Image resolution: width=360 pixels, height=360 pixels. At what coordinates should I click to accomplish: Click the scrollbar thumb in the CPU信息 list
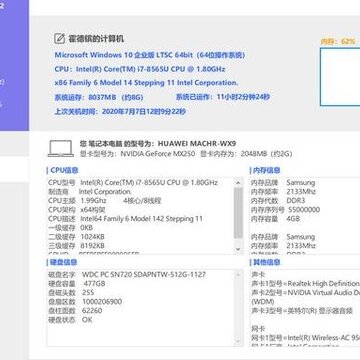pos(238,213)
